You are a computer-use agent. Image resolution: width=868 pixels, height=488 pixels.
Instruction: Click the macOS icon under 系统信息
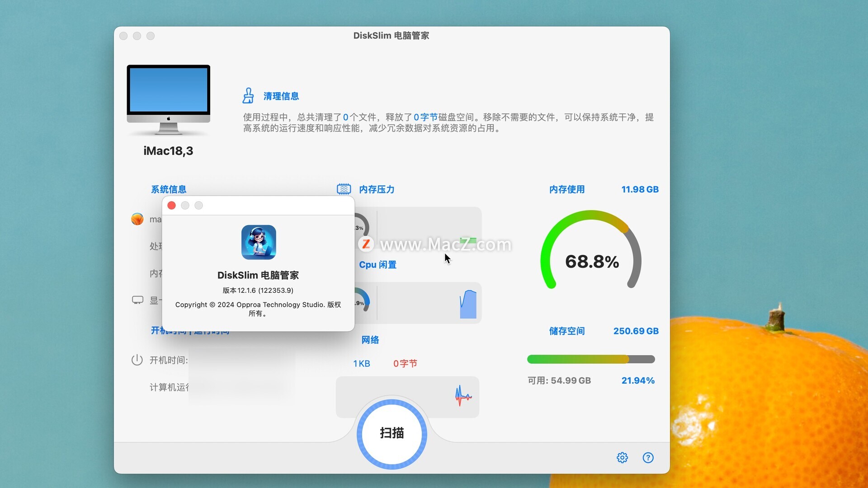pyautogui.click(x=137, y=219)
